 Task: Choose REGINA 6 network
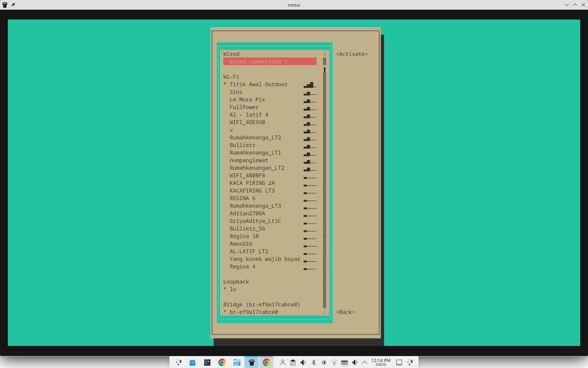[269, 198]
